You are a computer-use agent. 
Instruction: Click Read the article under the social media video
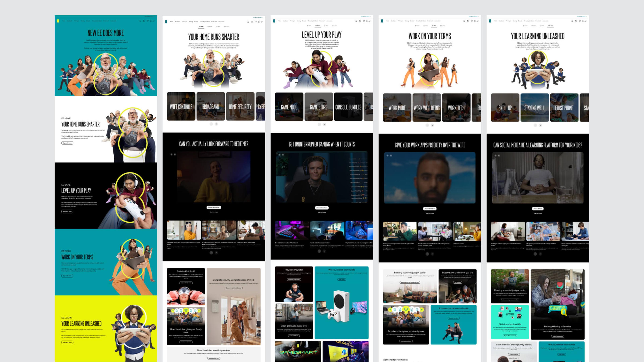click(538, 213)
